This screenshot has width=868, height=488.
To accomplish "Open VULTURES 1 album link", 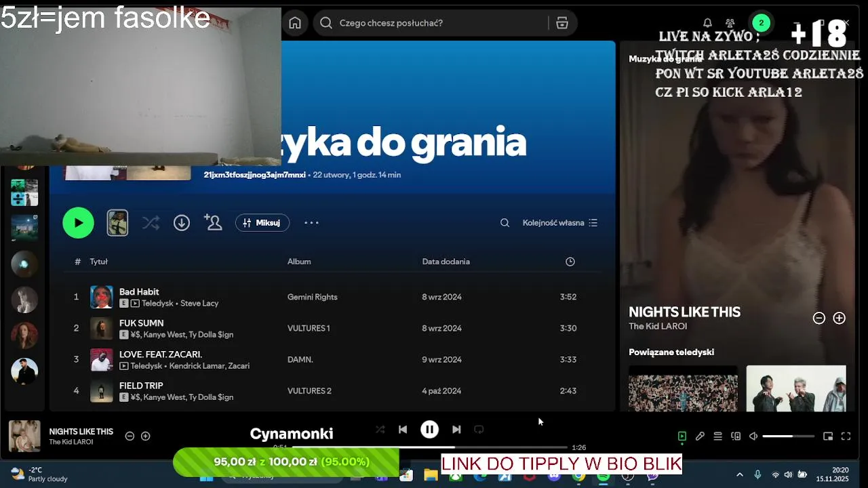I will click(x=309, y=328).
